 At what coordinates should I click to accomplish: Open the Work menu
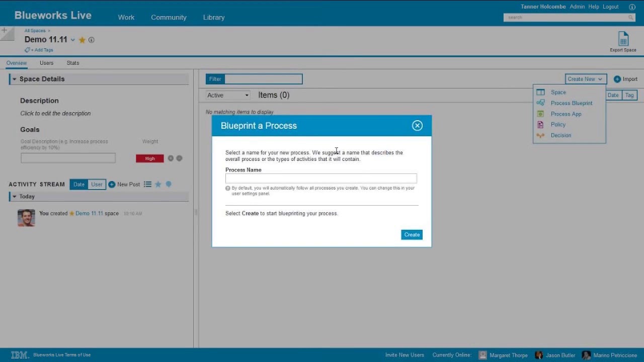[x=126, y=17]
